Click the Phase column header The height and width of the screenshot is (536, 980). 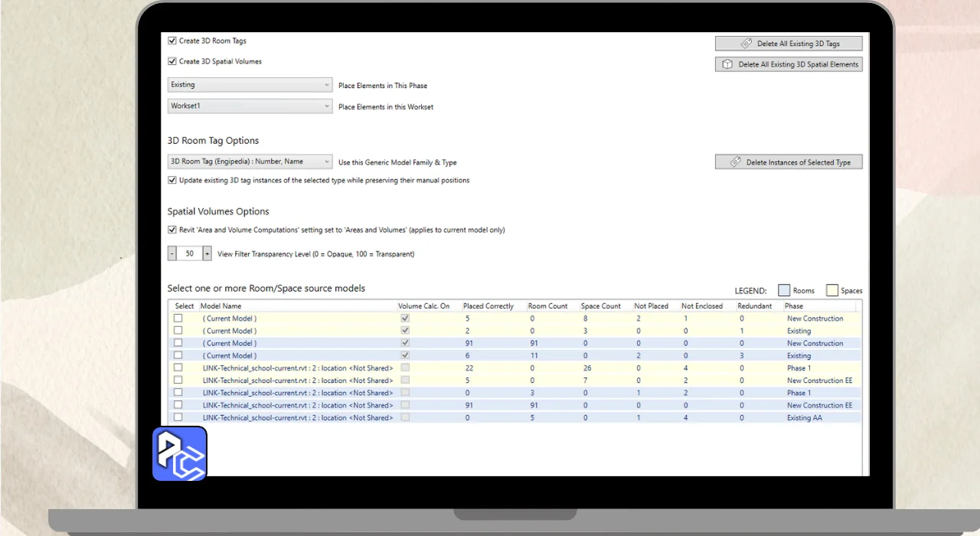point(794,306)
